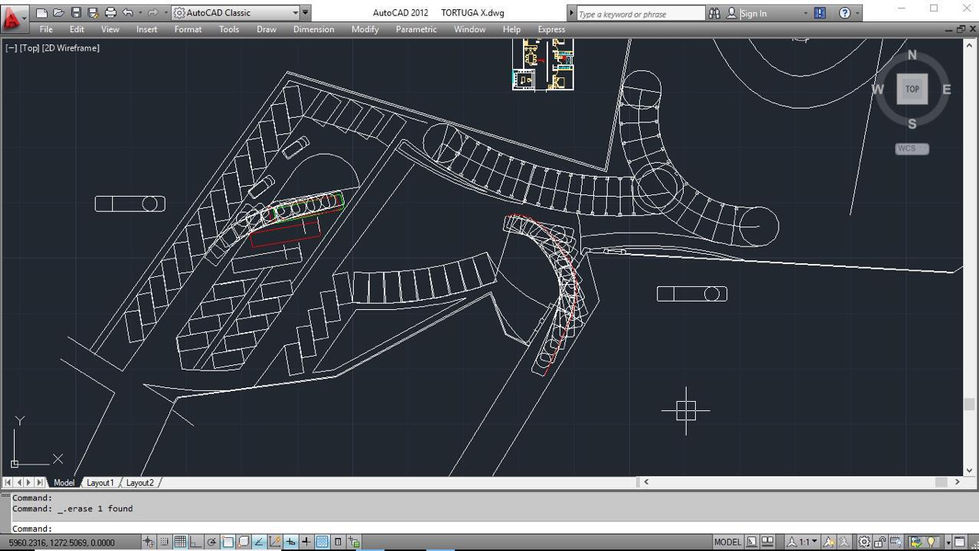Toggle Object Snap in status bar

tap(227, 542)
